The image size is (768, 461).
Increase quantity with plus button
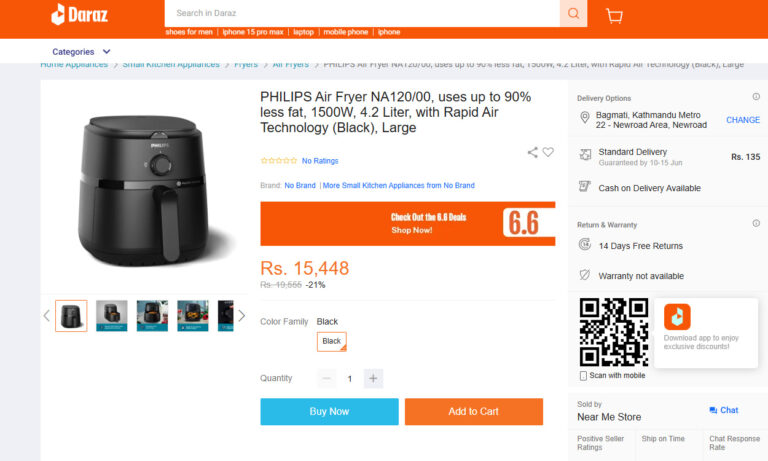[x=373, y=378]
